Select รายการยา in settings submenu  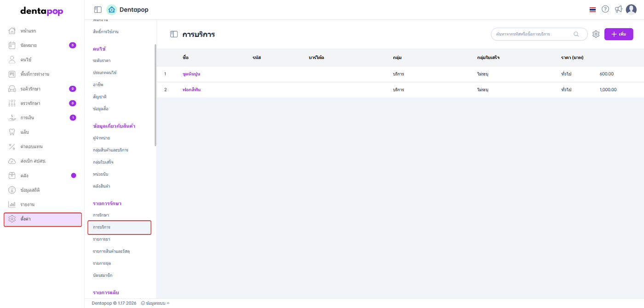(102, 240)
